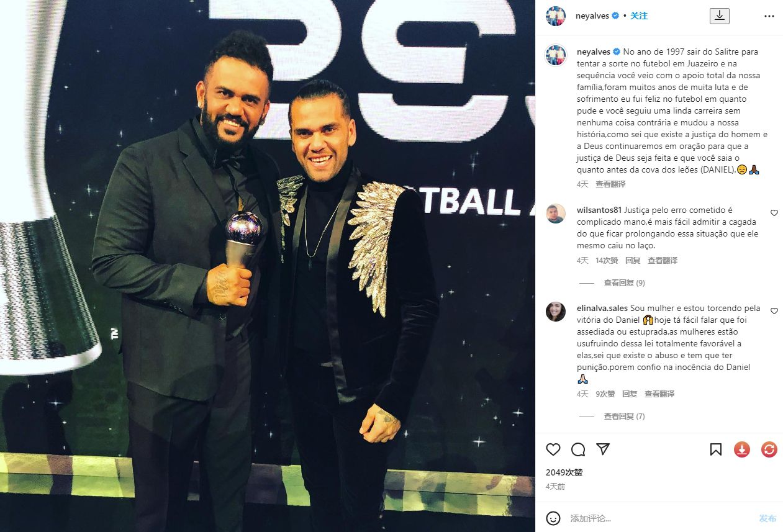The image size is (783, 532).
Task: Translate the neyalves caption with 查看翻译
Action: [x=610, y=184]
